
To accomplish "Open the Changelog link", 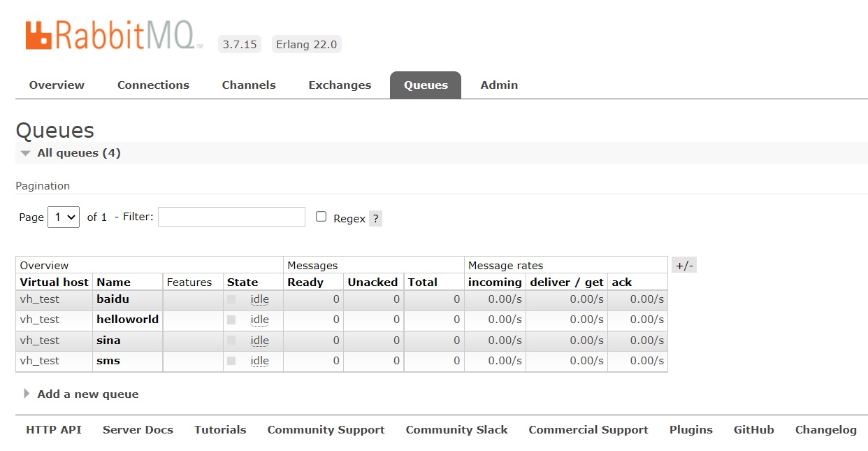I will coord(826,430).
